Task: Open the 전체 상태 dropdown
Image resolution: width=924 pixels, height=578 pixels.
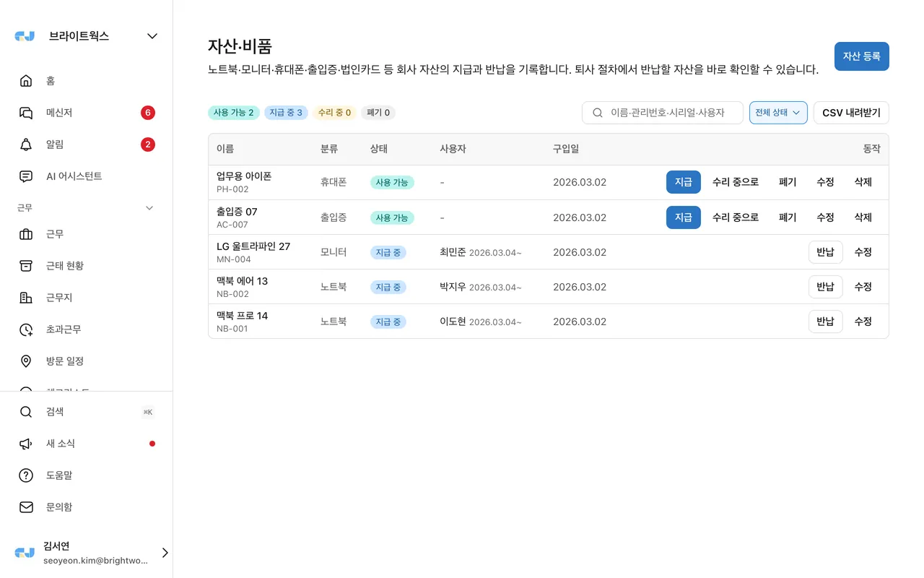Action: click(x=778, y=113)
